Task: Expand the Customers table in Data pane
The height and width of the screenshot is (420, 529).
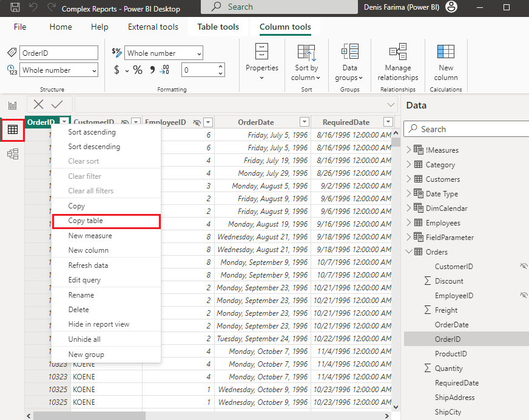Action: [x=408, y=179]
